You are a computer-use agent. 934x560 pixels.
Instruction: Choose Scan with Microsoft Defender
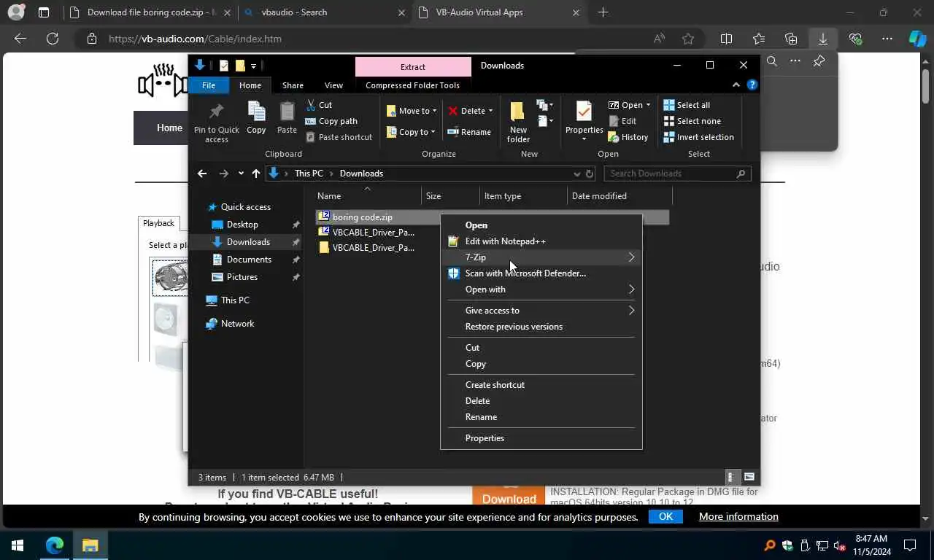click(541, 273)
